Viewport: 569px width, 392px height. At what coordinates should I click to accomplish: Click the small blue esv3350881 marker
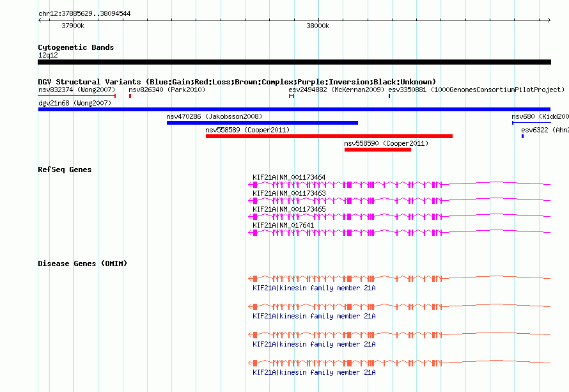(x=389, y=96)
